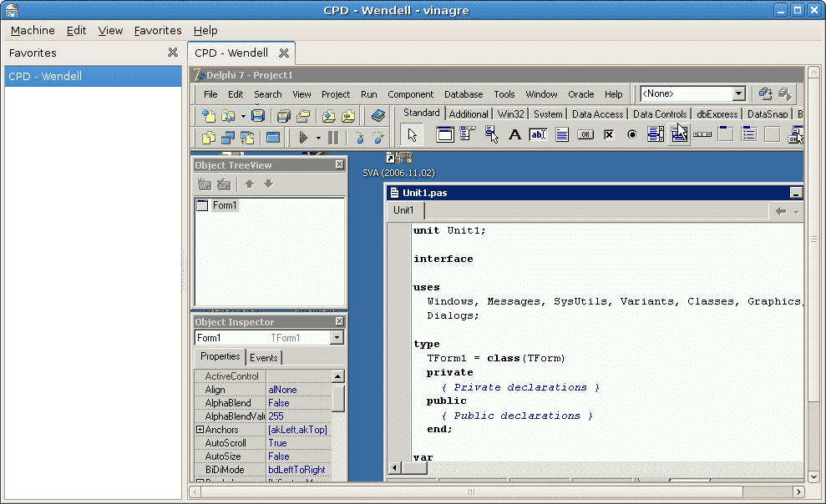This screenshot has height=504, width=826.
Task: Pick the PopupMenu component in the palette
Action: [x=491, y=134]
